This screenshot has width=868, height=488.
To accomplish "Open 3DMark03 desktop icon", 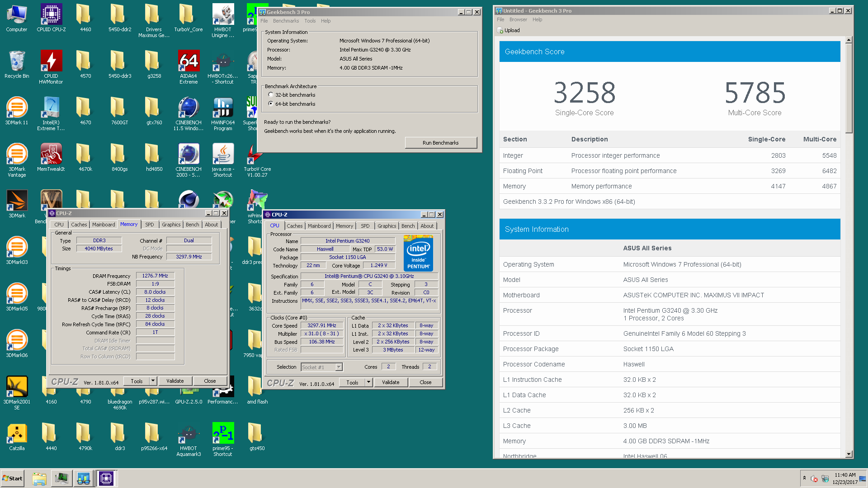I will click(x=17, y=250).
